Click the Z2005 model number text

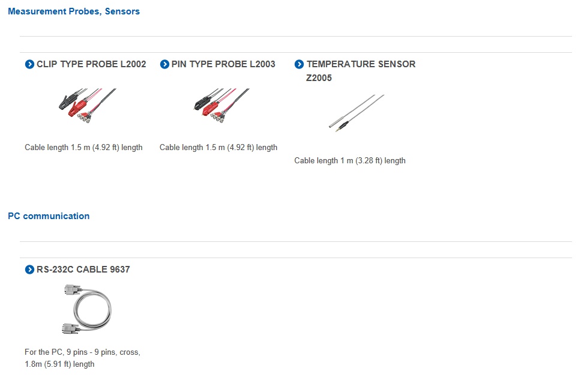(x=319, y=78)
